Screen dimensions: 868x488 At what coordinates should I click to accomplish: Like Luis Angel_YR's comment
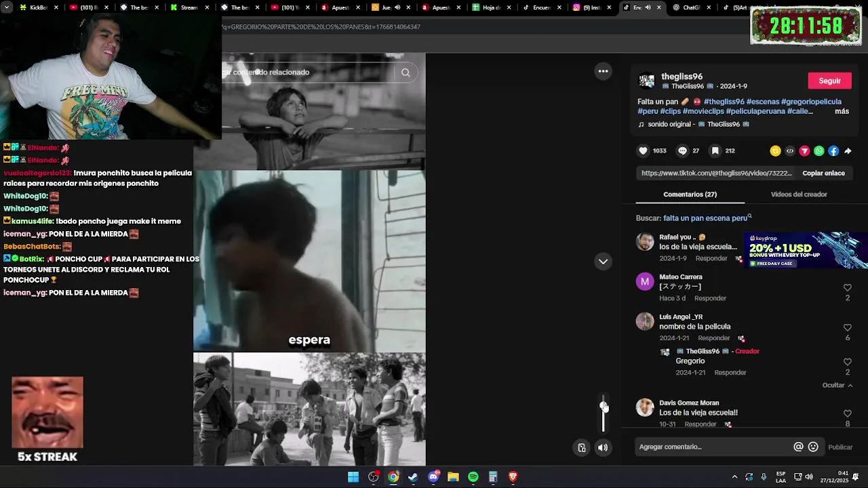[847, 328]
